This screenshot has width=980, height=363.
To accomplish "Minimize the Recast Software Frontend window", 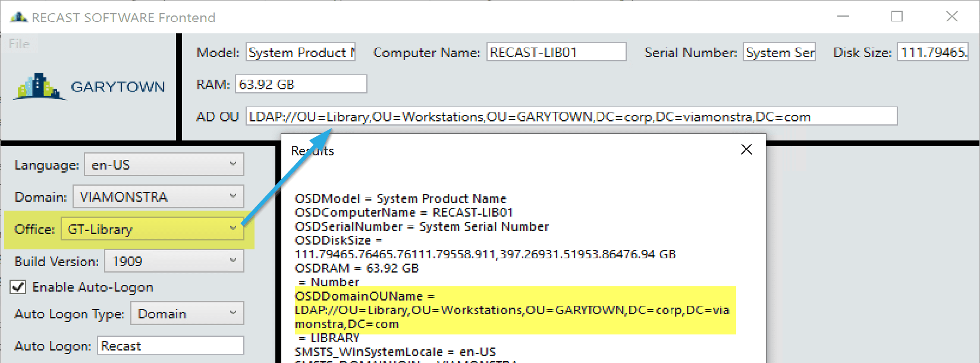I will 843,17.
